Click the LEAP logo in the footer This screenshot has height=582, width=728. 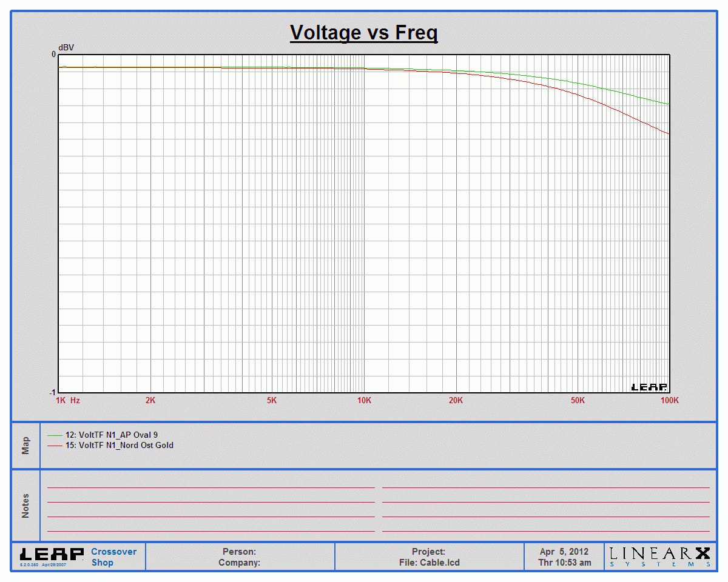52,554
